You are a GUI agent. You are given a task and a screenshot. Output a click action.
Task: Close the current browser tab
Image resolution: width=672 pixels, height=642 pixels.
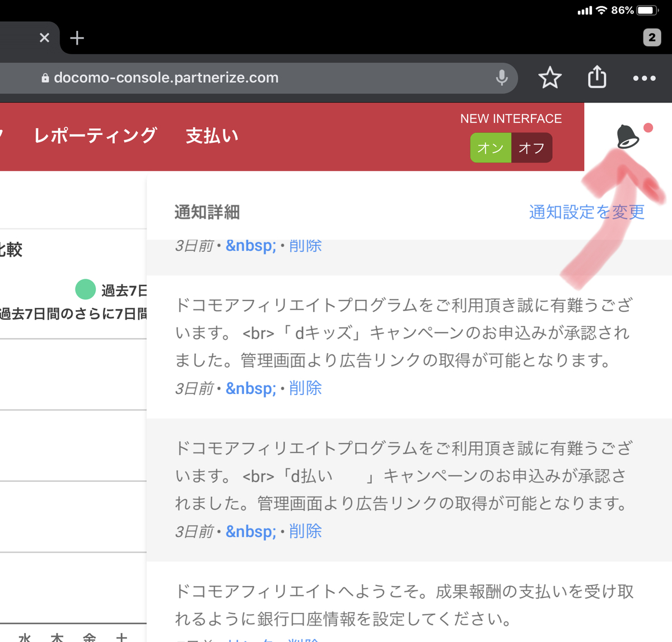(44, 38)
